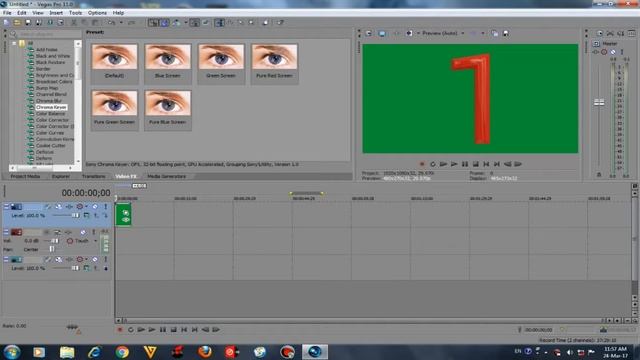Screen dimensions: 640x360
Task: Switch to the Transitions tab
Action: pyautogui.click(x=93, y=176)
